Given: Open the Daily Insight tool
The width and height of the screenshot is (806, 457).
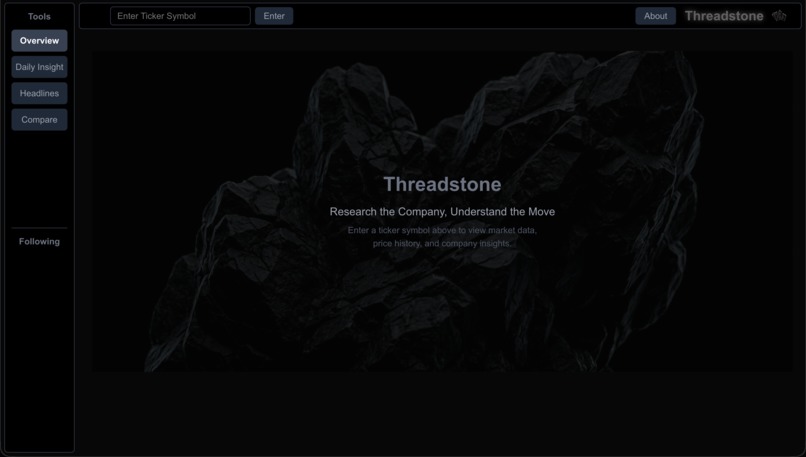Looking at the screenshot, I should click(x=39, y=67).
